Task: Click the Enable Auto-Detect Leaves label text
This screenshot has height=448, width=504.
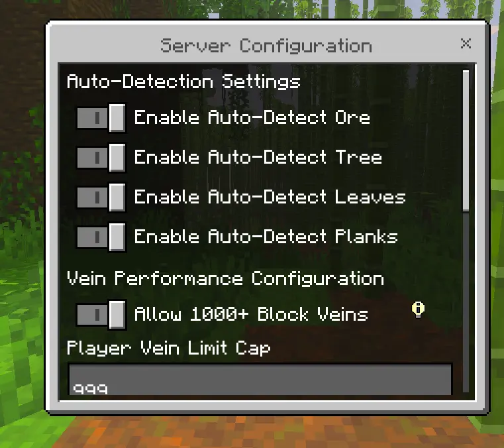Action: coord(270,197)
